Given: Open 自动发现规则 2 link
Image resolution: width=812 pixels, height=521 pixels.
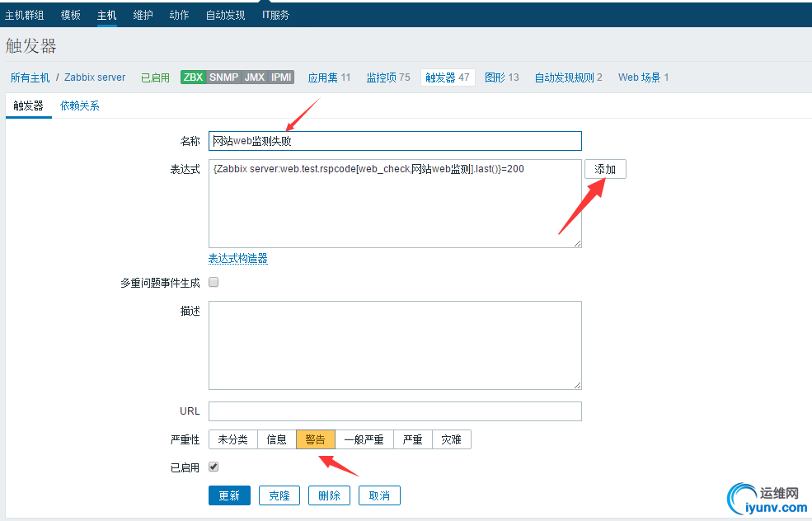Looking at the screenshot, I should [568, 77].
